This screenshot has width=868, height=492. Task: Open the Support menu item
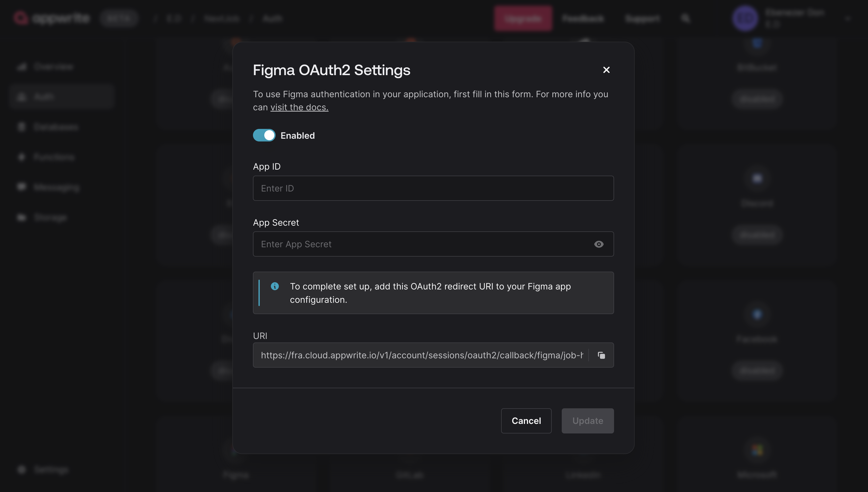tap(642, 18)
